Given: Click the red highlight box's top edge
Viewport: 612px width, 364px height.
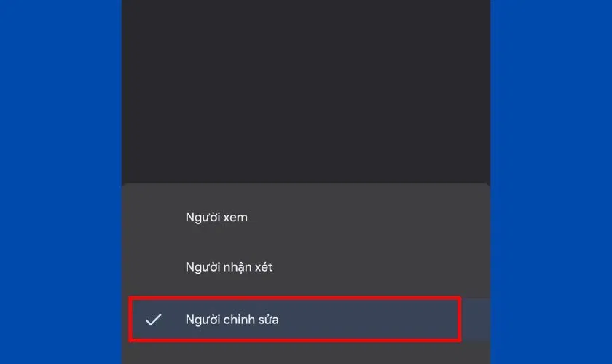Looking at the screenshot, I should click(294, 298).
